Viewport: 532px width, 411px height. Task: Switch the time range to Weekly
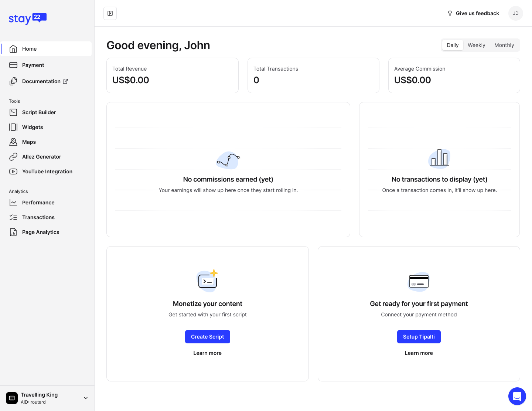pos(476,45)
